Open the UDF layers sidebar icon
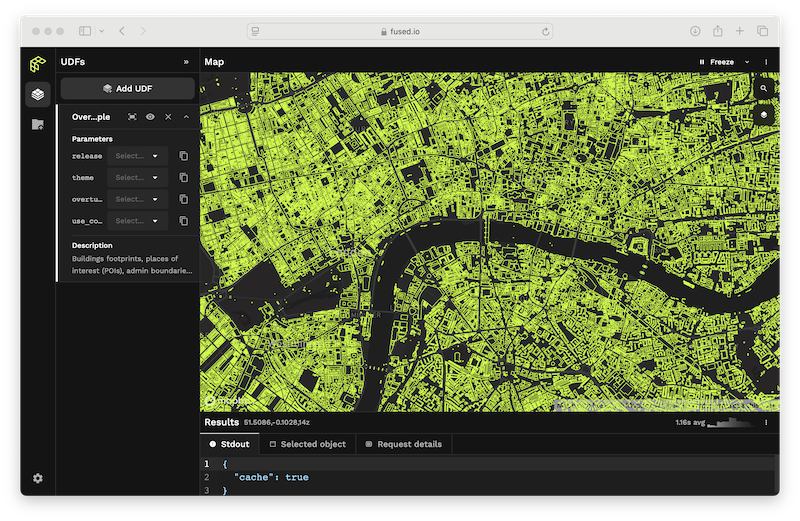The height and width of the screenshot is (521, 800). (x=38, y=94)
